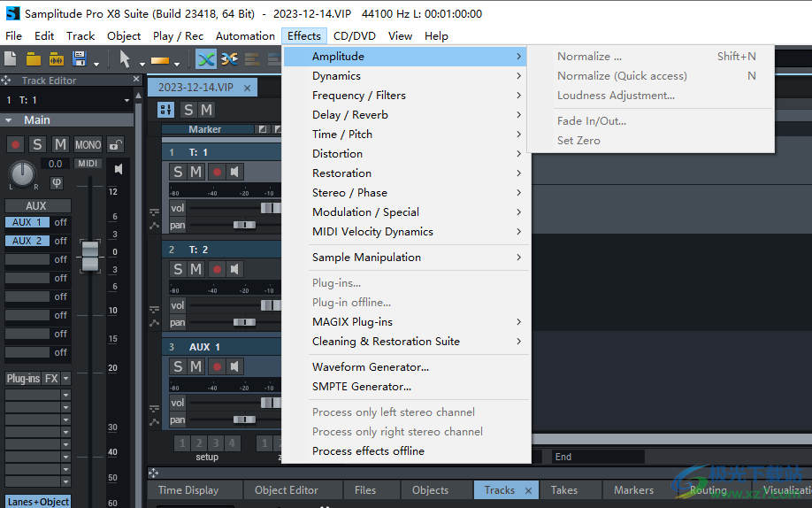Solo the AUX 1 track
This screenshot has height=508, width=812.
(x=178, y=366)
